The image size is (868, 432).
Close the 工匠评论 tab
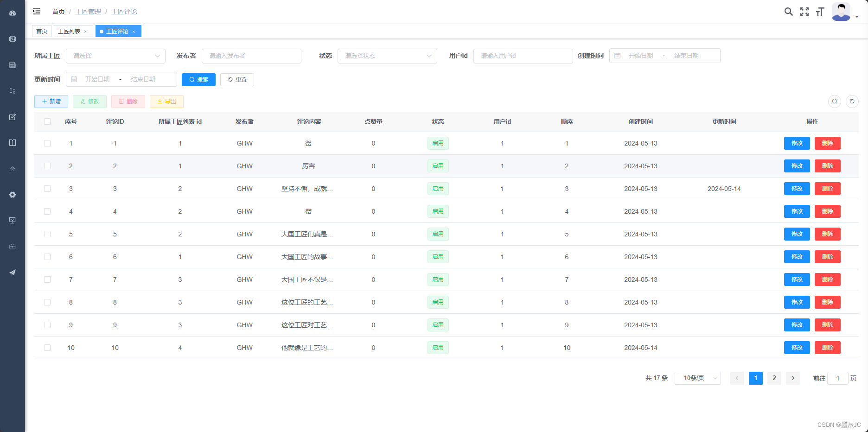coord(134,32)
